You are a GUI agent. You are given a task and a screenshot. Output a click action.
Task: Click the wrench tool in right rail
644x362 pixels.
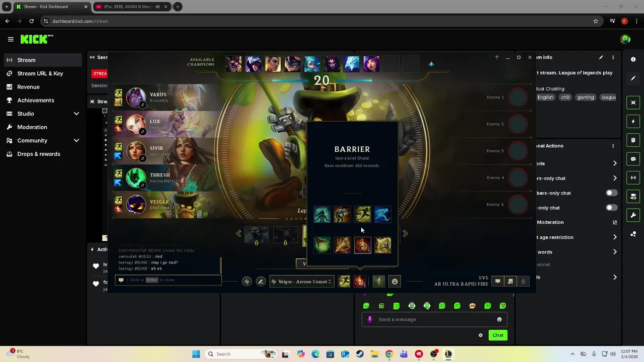[633, 215]
